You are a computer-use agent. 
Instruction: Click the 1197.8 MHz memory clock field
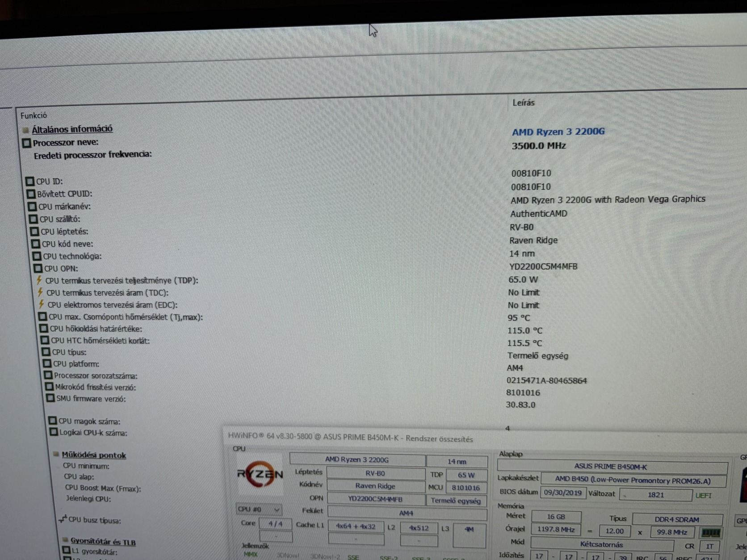point(556,529)
